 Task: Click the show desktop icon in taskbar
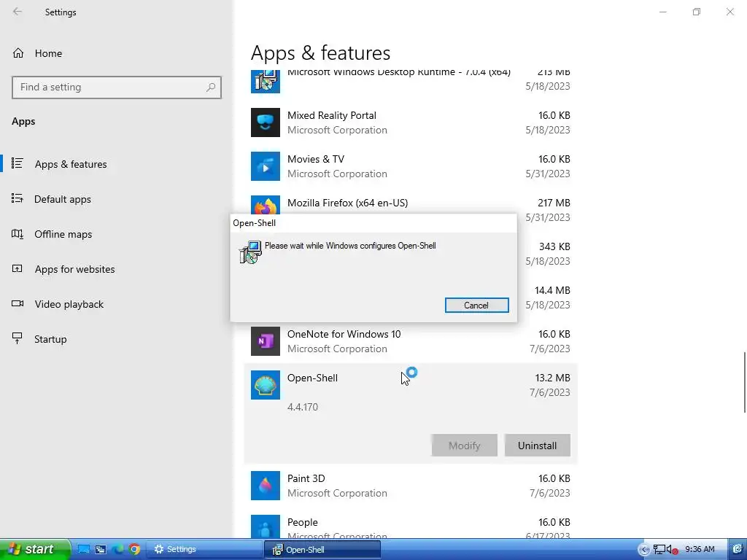84,550
